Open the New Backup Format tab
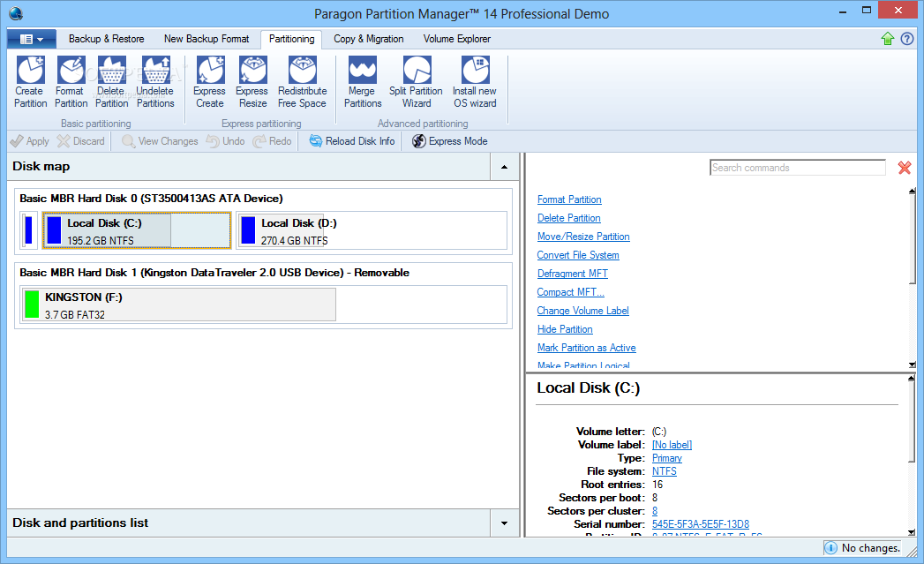Image resolution: width=924 pixels, height=564 pixels. (x=207, y=39)
